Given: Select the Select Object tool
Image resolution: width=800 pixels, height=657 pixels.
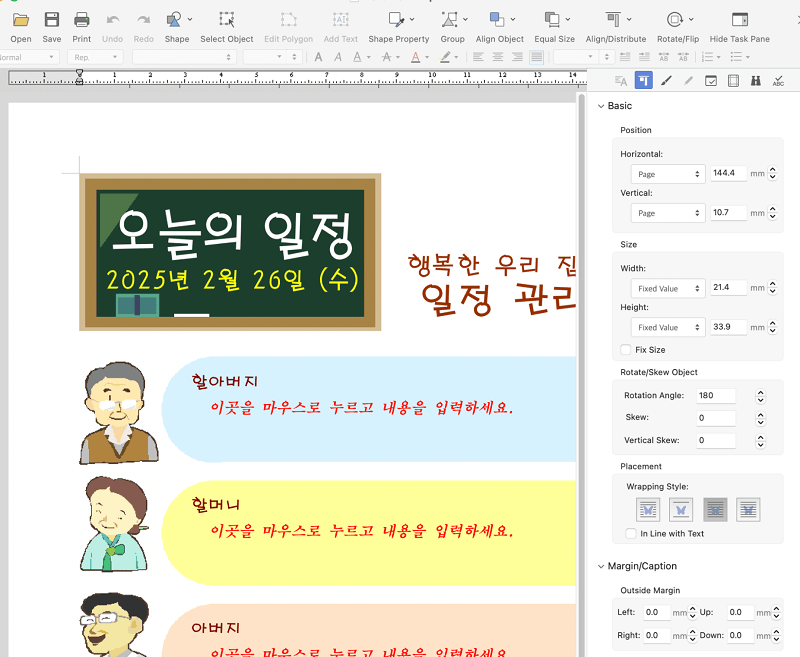Looking at the screenshot, I should tap(226, 20).
